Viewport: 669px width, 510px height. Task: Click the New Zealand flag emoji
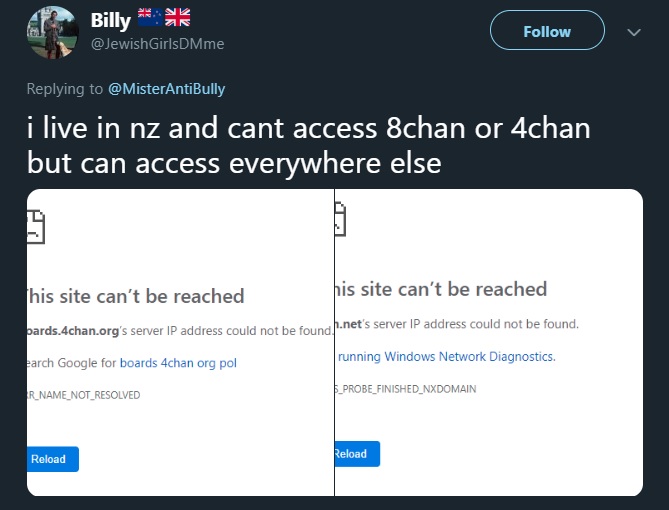[149, 18]
